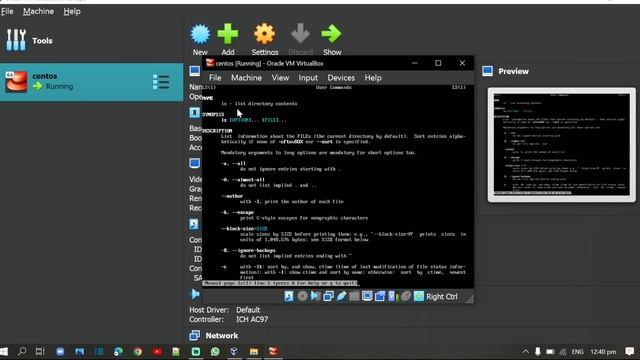
Task: Click the ENG language indicator
Action: (x=577, y=351)
